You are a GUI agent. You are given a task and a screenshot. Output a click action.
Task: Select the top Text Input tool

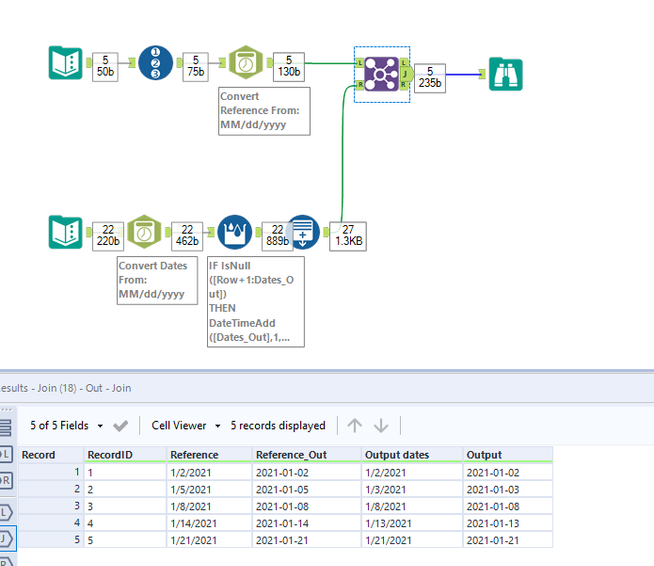(x=65, y=63)
